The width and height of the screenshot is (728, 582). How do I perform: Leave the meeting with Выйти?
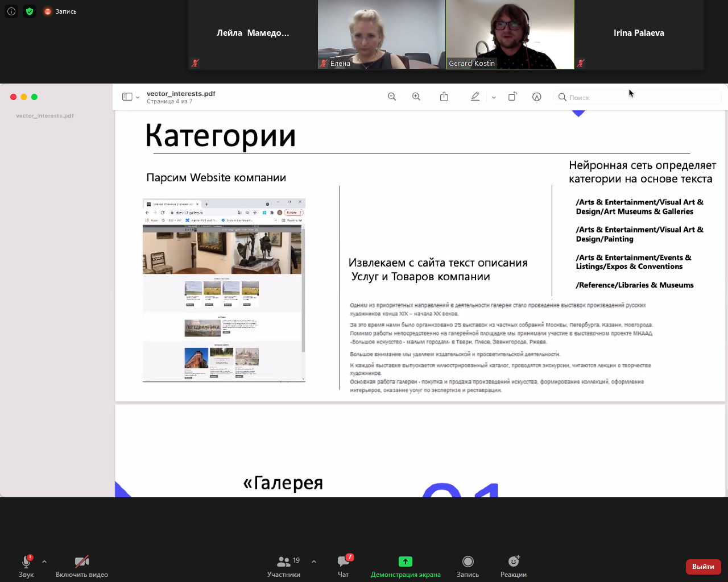point(703,567)
